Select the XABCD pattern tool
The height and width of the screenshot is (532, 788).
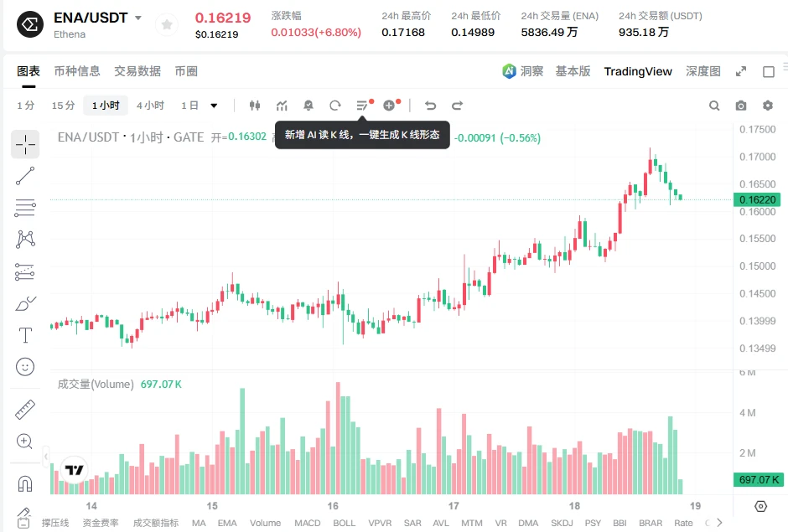pyautogui.click(x=25, y=239)
